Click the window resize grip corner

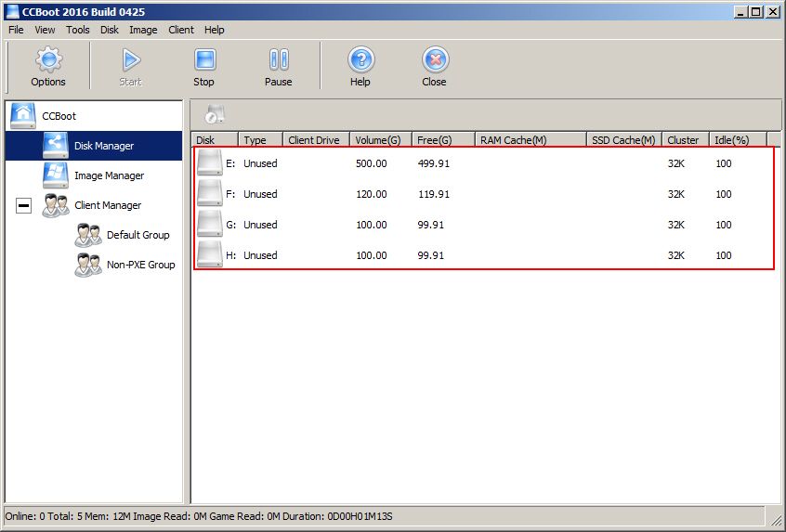click(x=776, y=520)
